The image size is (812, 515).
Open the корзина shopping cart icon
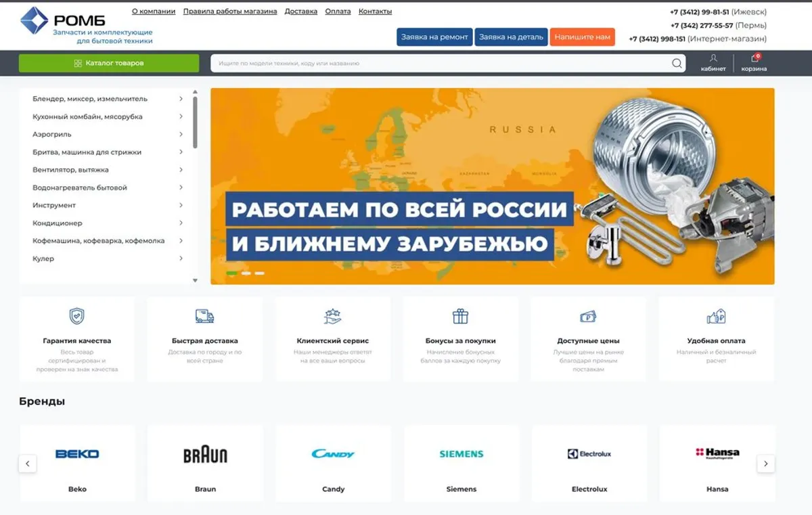(x=754, y=58)
